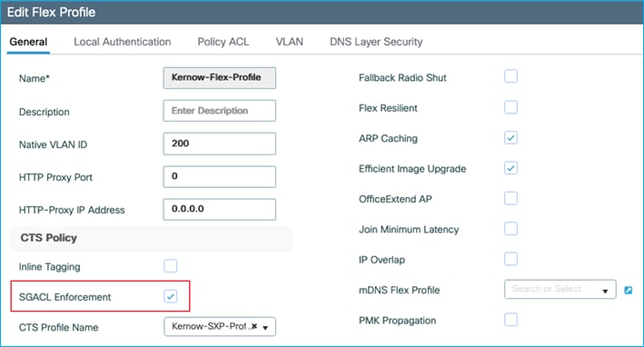Image resolution: width=644 pixels, height=347 pixels.
Task: Click the SGACL Enforcement label
Action: click(x=64, y=297)
